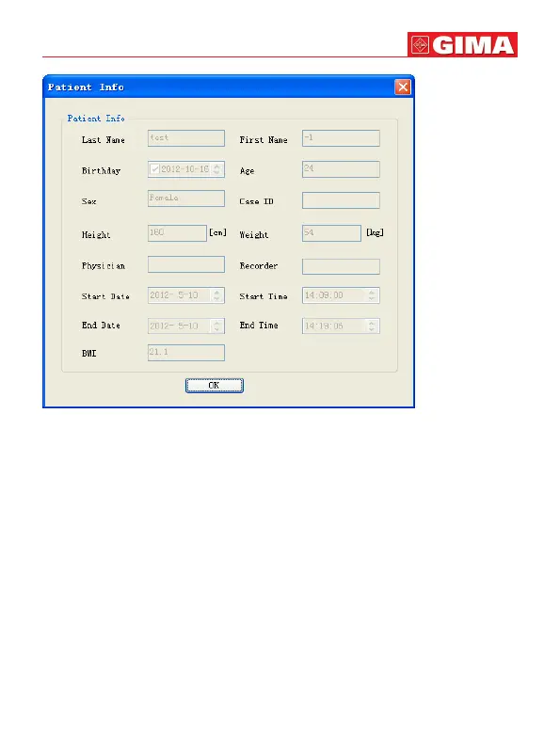Select the empty Physician field
Image resolution: width=560 pixels, height=747 pixels.
point(185,264)
